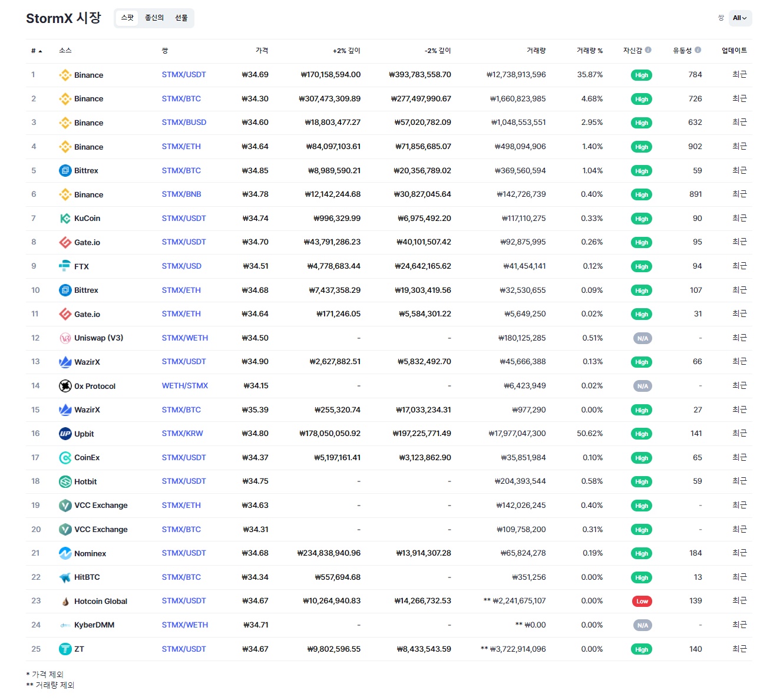Sort by 거래량 % column header

[589, 51]
